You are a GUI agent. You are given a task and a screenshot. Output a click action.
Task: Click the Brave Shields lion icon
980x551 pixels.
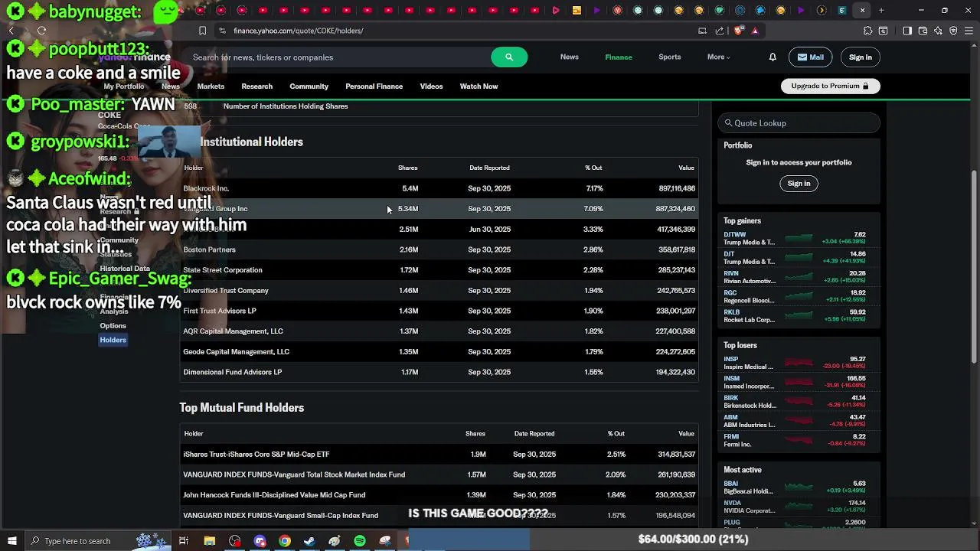tap(738, 31)
